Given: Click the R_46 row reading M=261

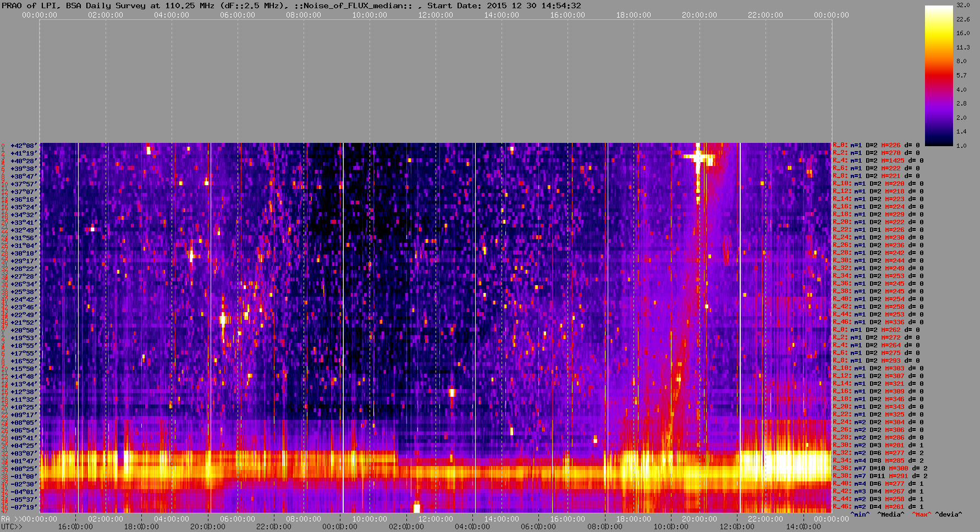Looking at the screenshot, I should click(x=878, y=507).
